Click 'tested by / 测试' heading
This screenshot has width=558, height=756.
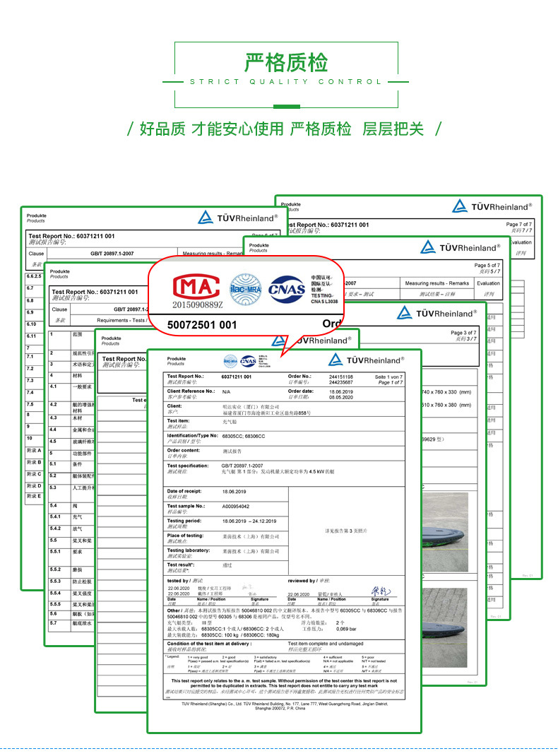click(185, 581)
